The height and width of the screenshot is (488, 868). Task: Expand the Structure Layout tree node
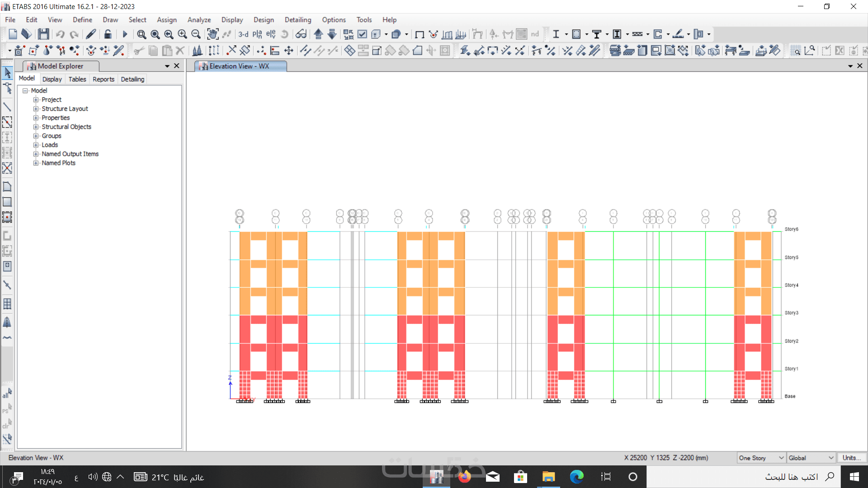pos(36,109)
